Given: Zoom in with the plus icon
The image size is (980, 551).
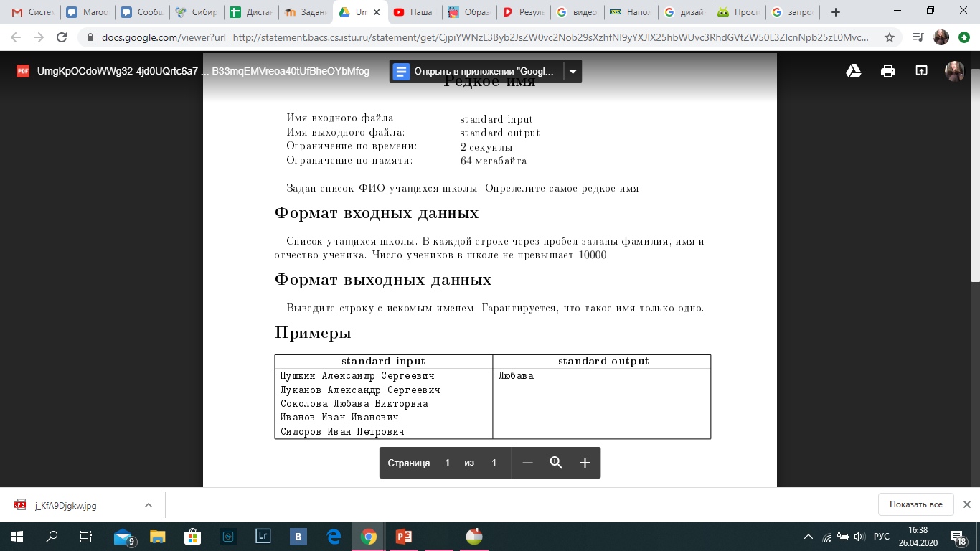Looking at the screenshot, I should tap(585, 463).
